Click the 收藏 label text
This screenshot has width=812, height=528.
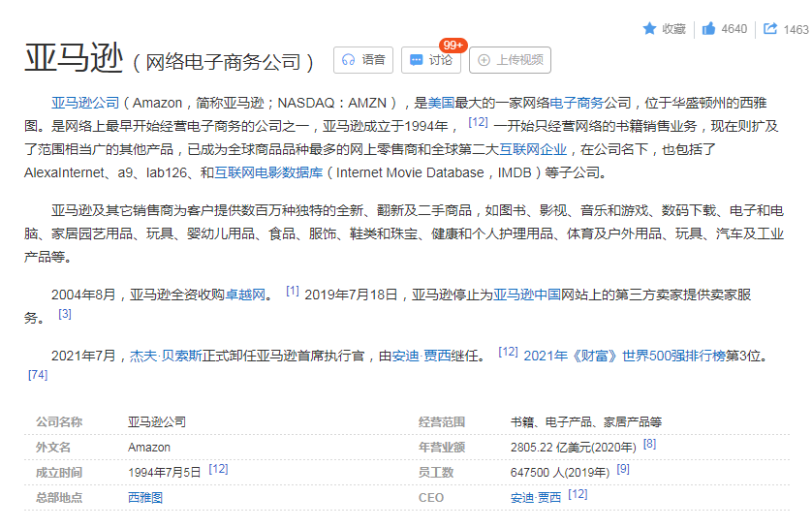(673, 29)
